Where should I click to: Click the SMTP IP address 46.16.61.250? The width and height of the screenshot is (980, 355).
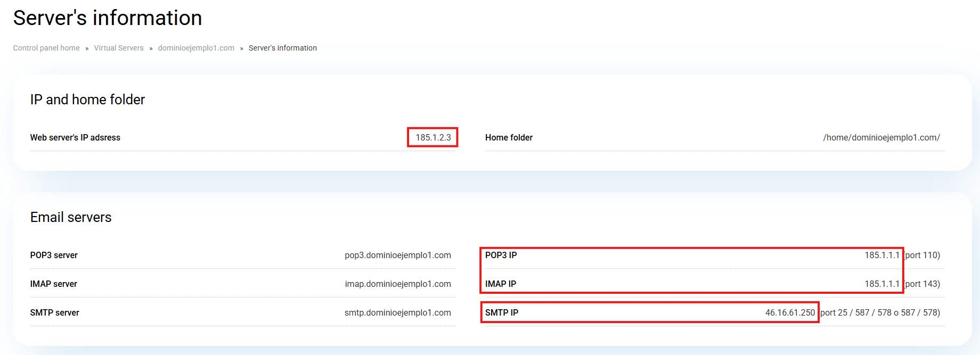pos(790,313)
